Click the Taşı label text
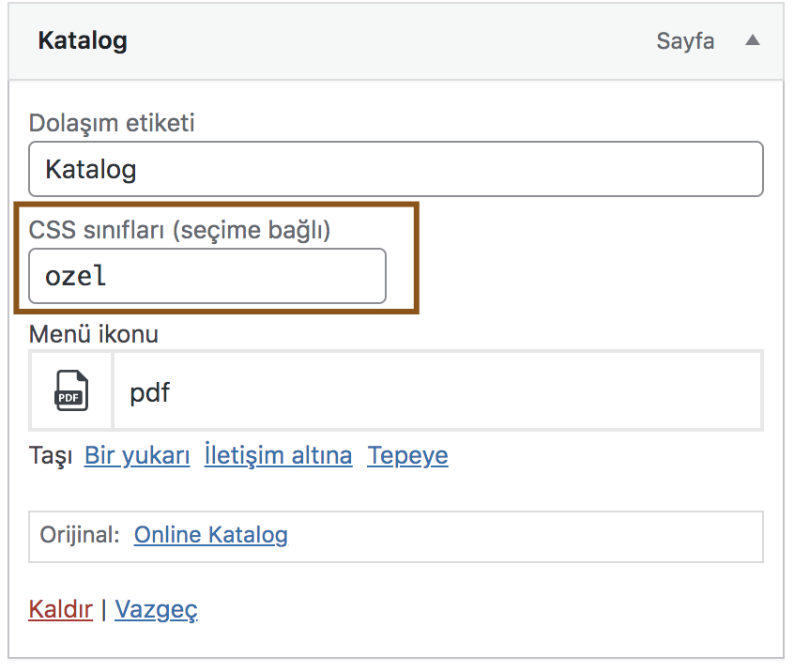794x672 pixels. [x=51, y=456]
